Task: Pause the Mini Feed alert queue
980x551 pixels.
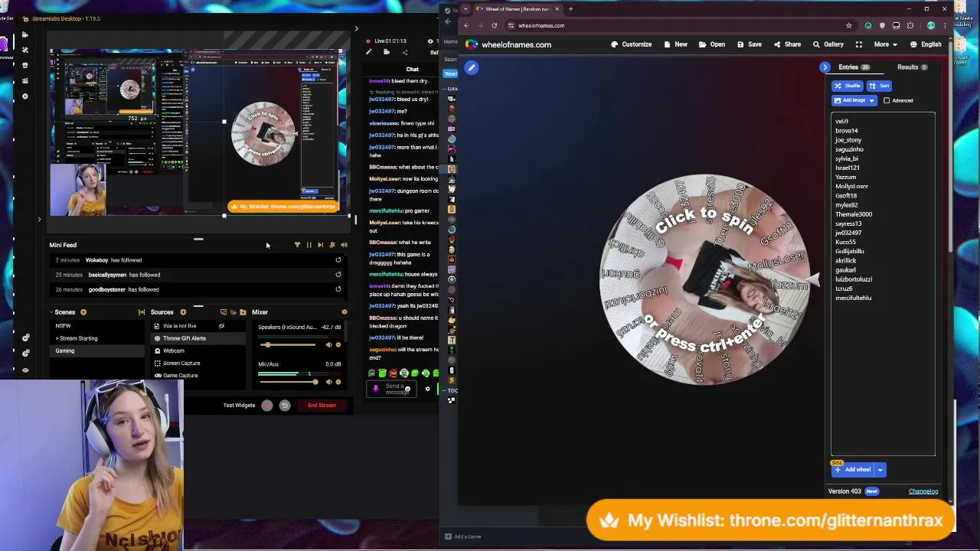Action: coord(309,245)
